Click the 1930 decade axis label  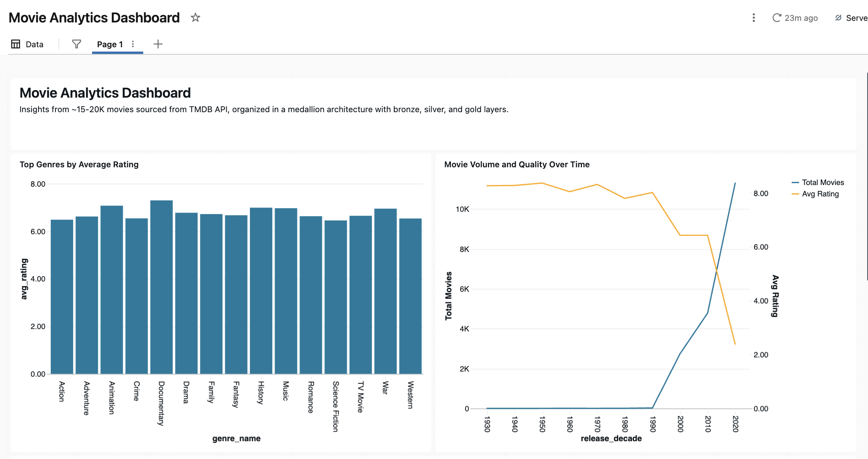pyautogui.click(x=487, y=424)
